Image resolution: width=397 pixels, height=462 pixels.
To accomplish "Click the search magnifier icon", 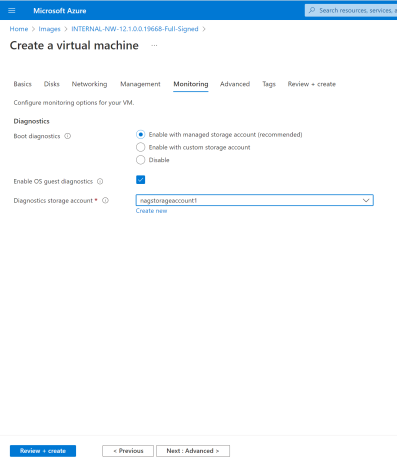I will [312, 10].
